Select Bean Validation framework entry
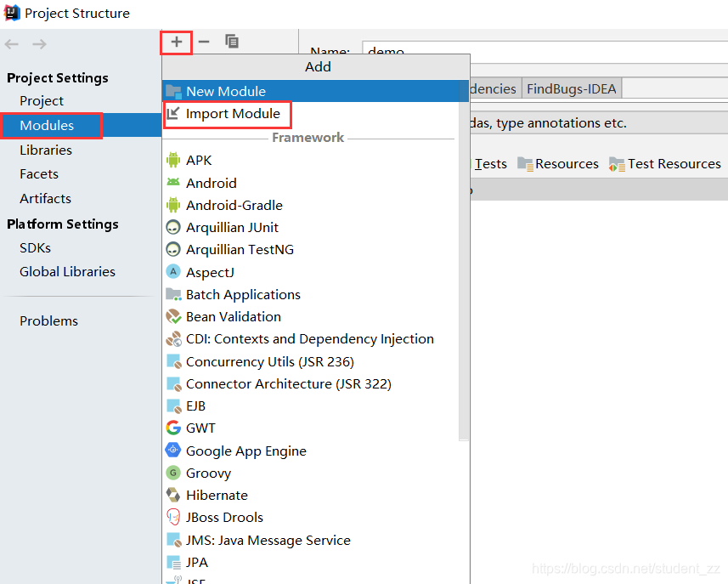This screenshot has width=728, height=584. tap(310, 317)
